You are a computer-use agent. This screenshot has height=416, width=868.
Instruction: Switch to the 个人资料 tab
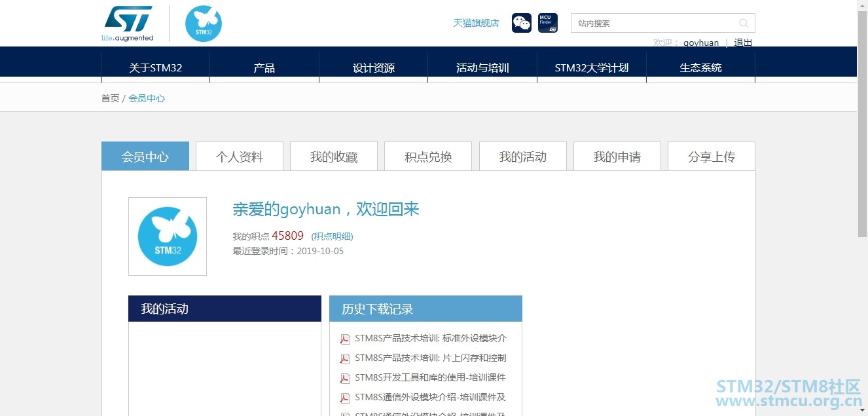[240, 157]
